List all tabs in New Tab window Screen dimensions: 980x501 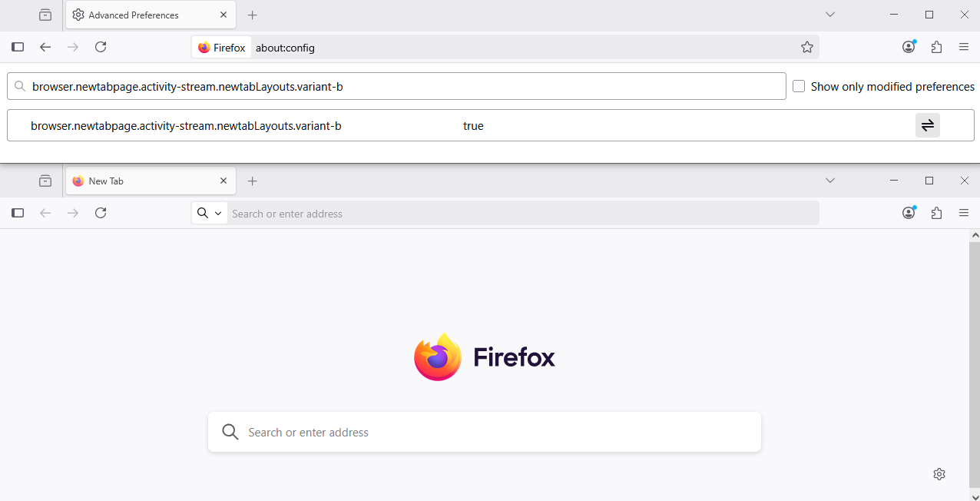pos(830,181)
